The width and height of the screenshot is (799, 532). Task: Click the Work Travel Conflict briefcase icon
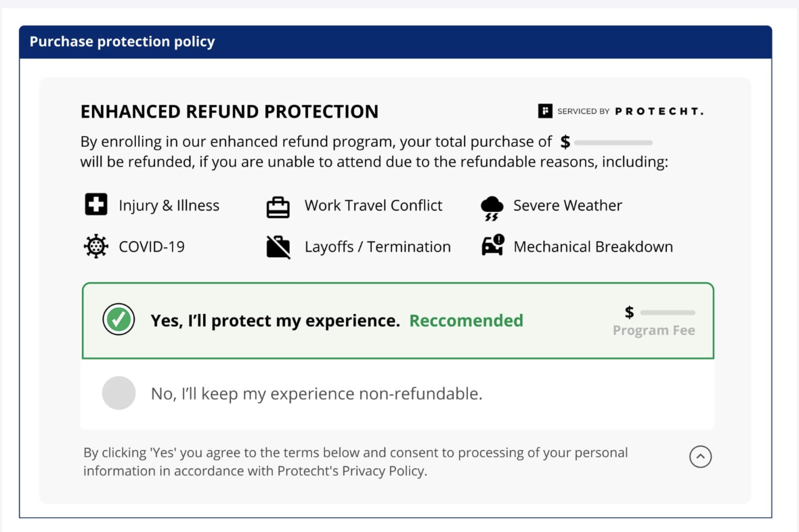point(278,206)
